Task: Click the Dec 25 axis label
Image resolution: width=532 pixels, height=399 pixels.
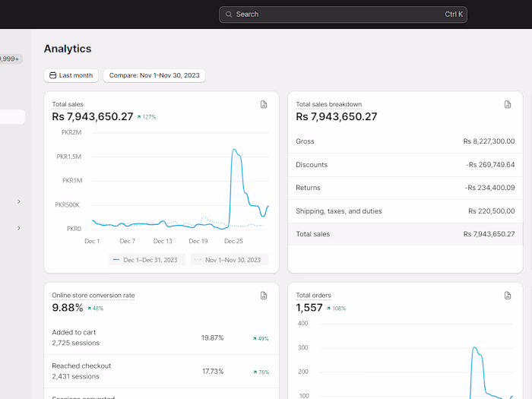Action: 233,241
